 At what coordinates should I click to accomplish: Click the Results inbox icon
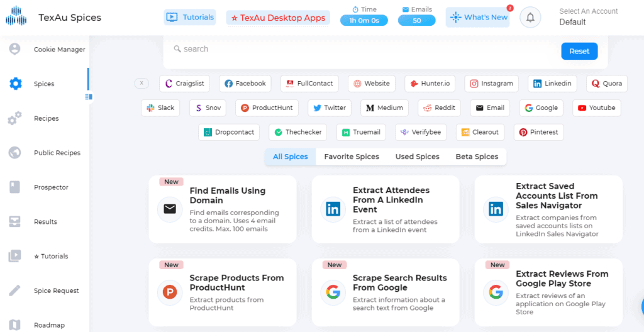15,222
